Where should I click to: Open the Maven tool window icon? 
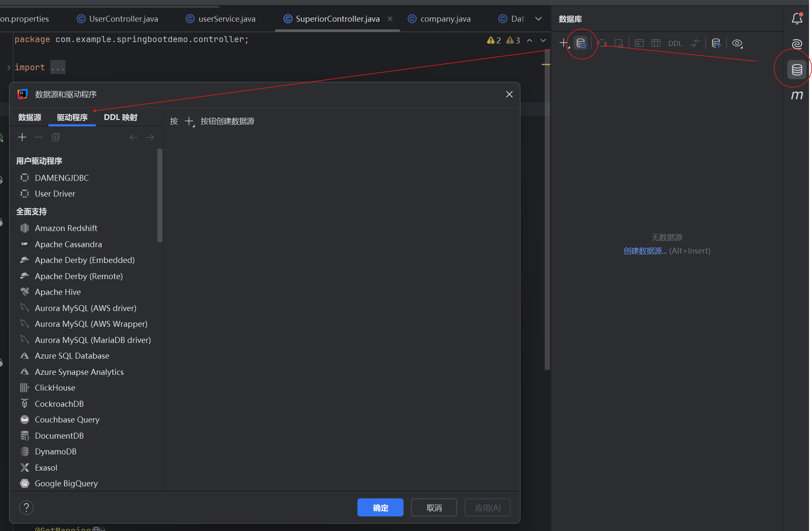pos(797,95)
